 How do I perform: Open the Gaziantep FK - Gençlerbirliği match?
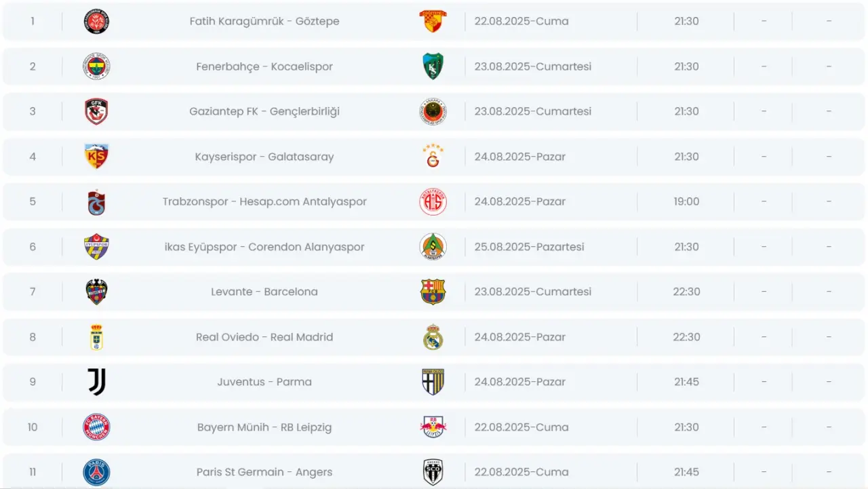(264, 111)
